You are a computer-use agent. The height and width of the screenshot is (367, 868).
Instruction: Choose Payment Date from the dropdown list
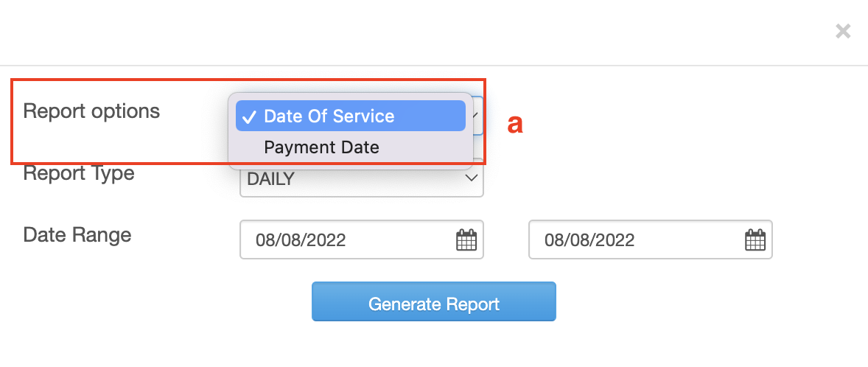321,147
